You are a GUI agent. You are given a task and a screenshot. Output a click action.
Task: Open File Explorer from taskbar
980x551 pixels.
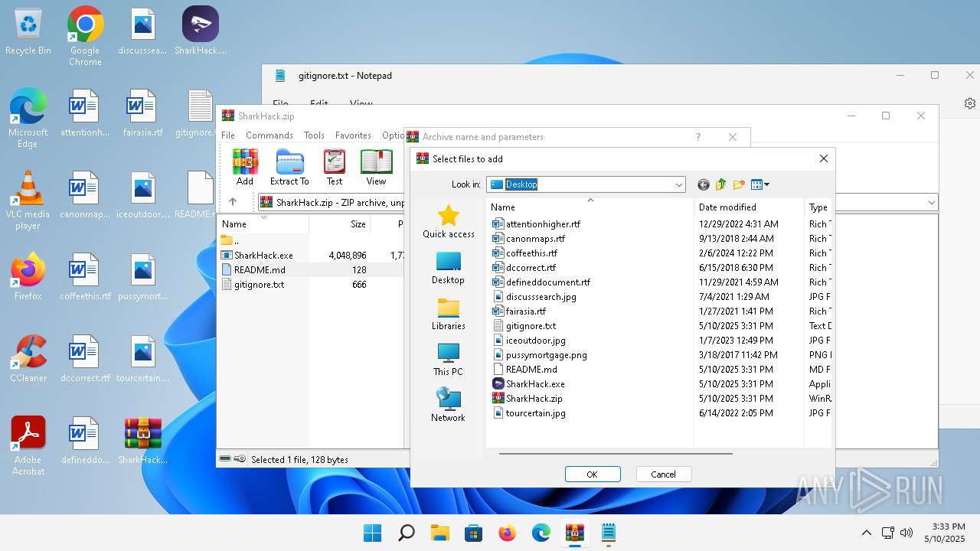click(x=440, y=533)
